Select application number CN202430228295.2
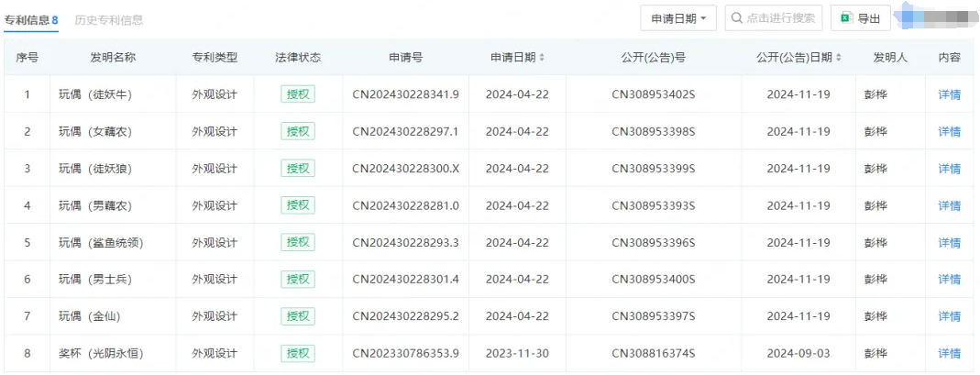 [x=405, y=317]
